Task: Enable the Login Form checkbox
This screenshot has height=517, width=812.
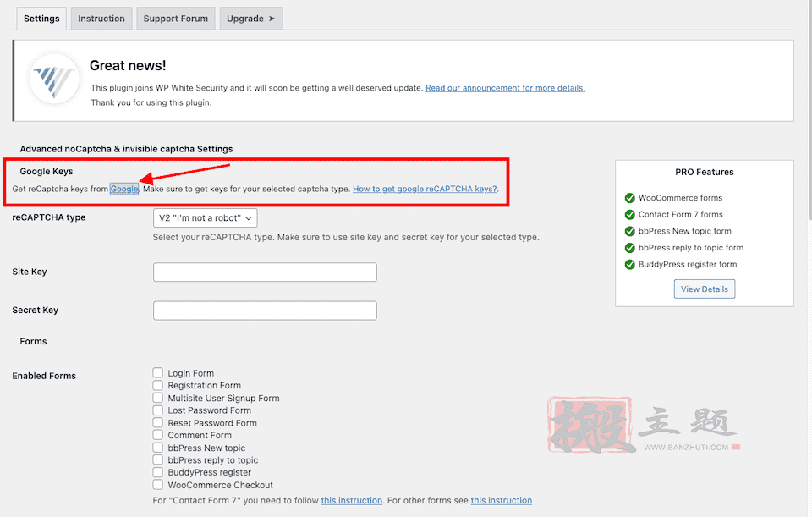Action: click(158, 372)
